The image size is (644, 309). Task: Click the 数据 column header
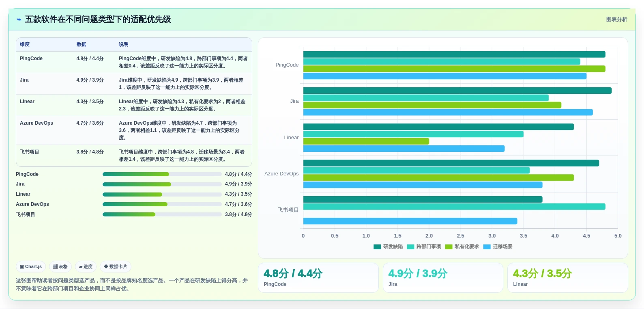click(82, 44)
